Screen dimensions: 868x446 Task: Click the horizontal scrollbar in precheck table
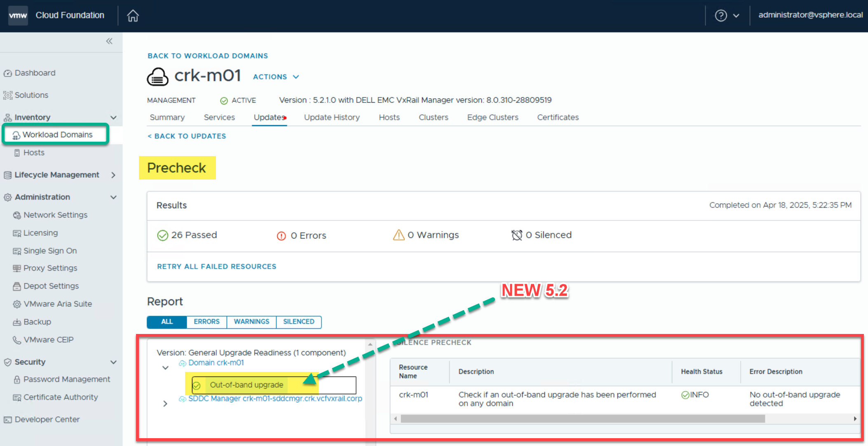tap(582, 419)
